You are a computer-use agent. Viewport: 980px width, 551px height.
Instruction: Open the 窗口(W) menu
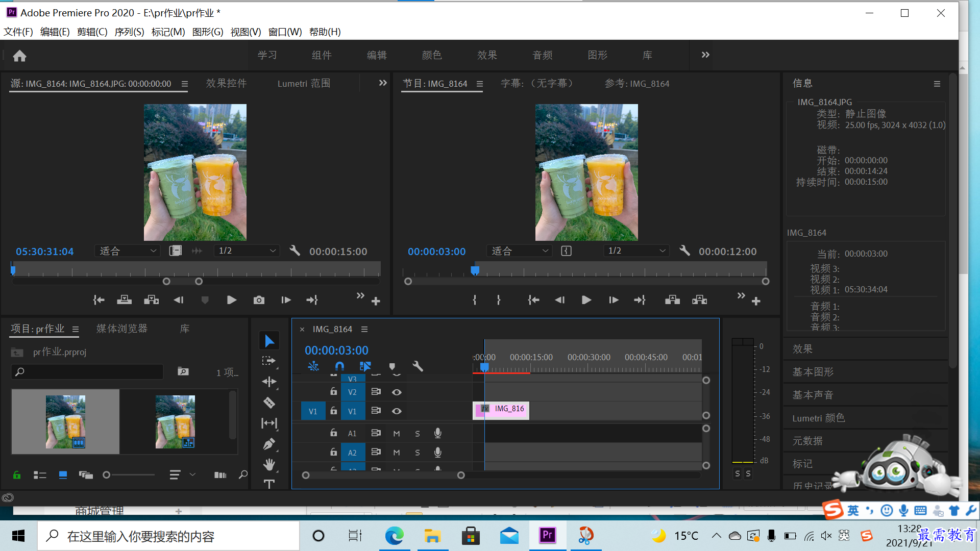285,32
